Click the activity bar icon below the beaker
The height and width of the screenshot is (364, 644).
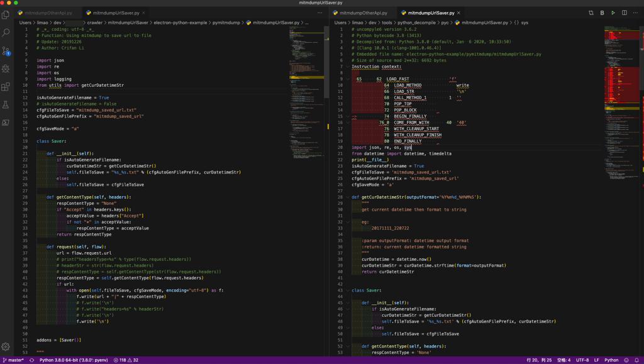[6, 123]
